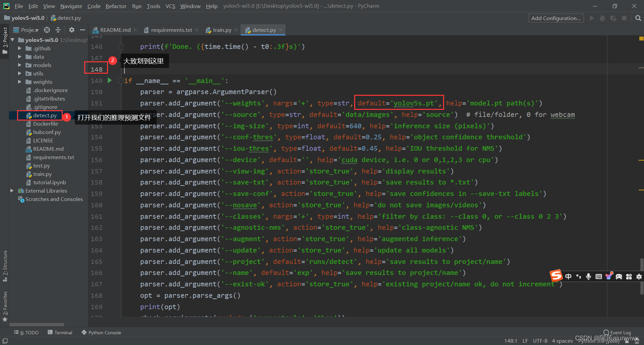The width and height of the screenshot is (644, 345).
Task: Select tutorial.ipynb in project tree
Action: (x=49, y=182)
